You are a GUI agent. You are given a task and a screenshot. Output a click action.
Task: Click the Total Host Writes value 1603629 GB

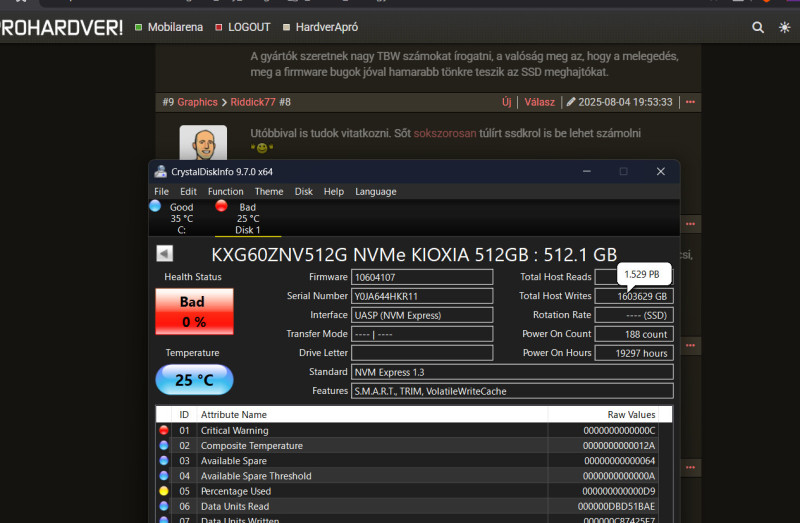(634, 296)
